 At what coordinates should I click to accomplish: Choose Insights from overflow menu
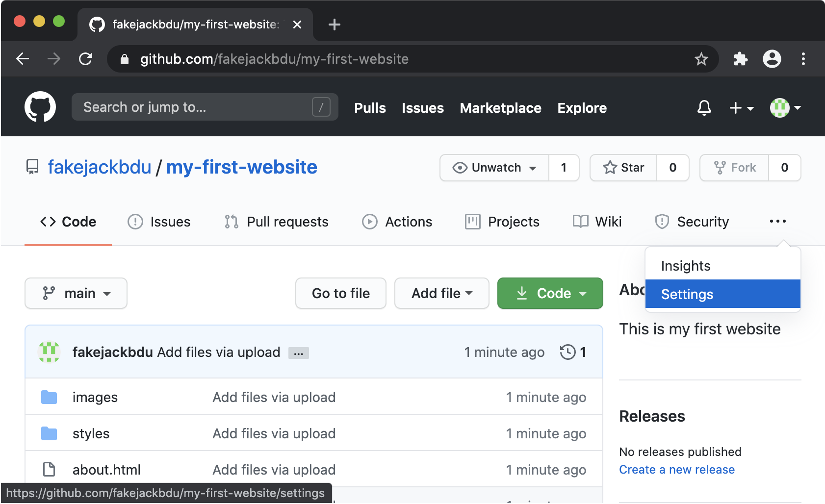(x=722, y=266)
